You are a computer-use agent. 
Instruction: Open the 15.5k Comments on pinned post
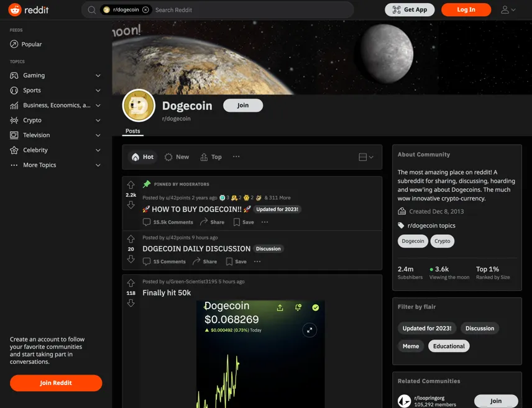click(x=168, y=222)
